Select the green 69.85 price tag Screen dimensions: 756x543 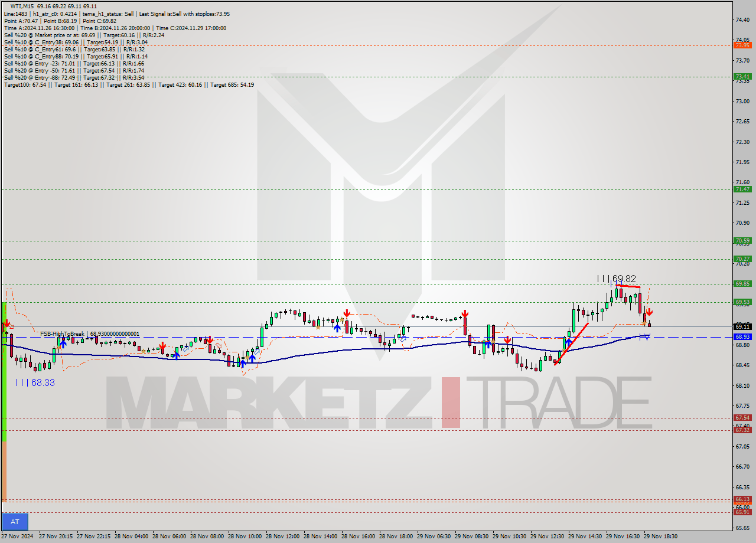pyautogui.click(x=742, y=284)
